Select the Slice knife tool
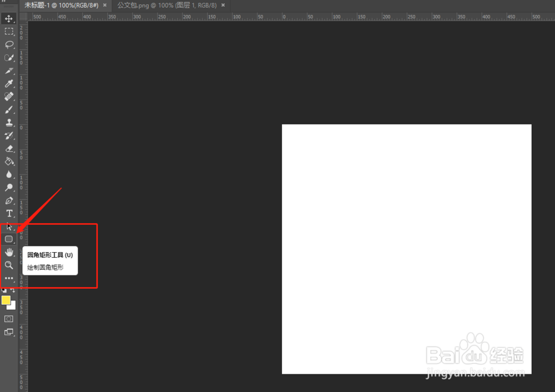Viewport: 555px width, 392px height. [9, 71]
